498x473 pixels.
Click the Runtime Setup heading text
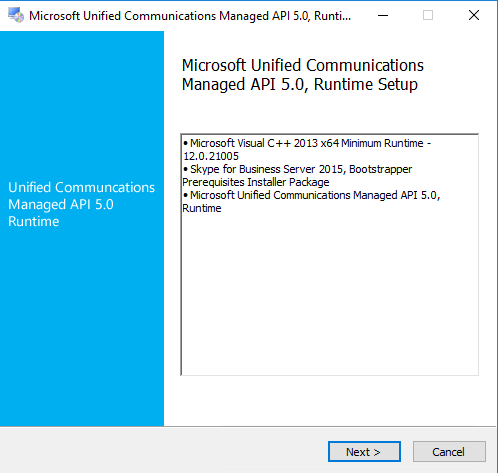366,84
